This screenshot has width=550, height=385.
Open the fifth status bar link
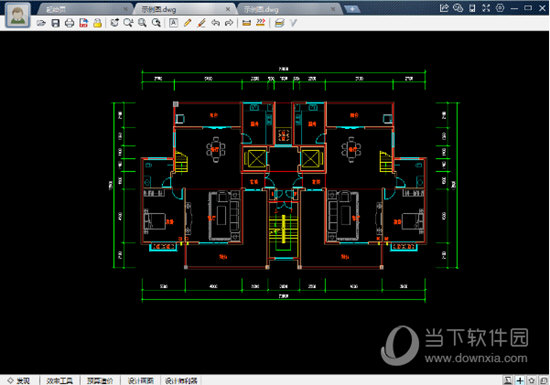point(181,380)
